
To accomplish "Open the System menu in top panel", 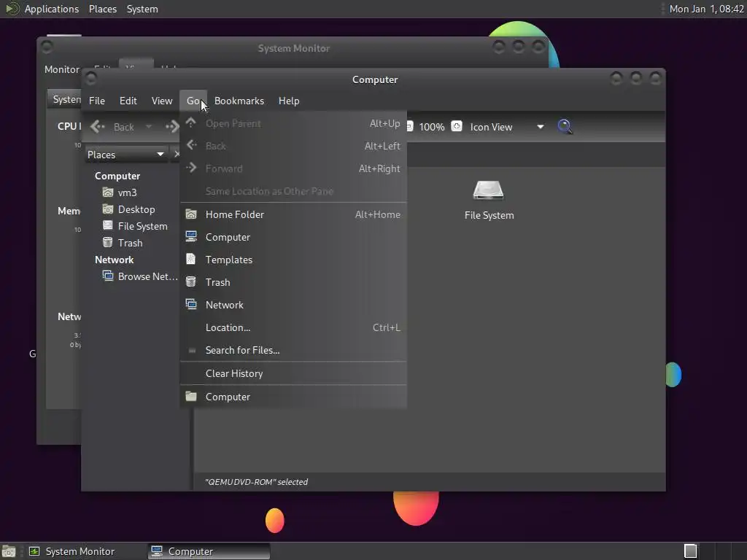I will click(142, 9).
